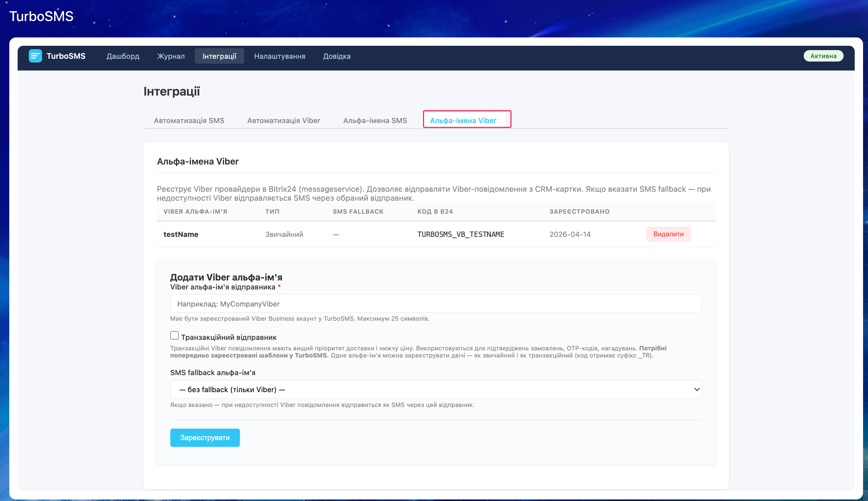Select the Інтеграції navigation item

click(x=219, y=56)
